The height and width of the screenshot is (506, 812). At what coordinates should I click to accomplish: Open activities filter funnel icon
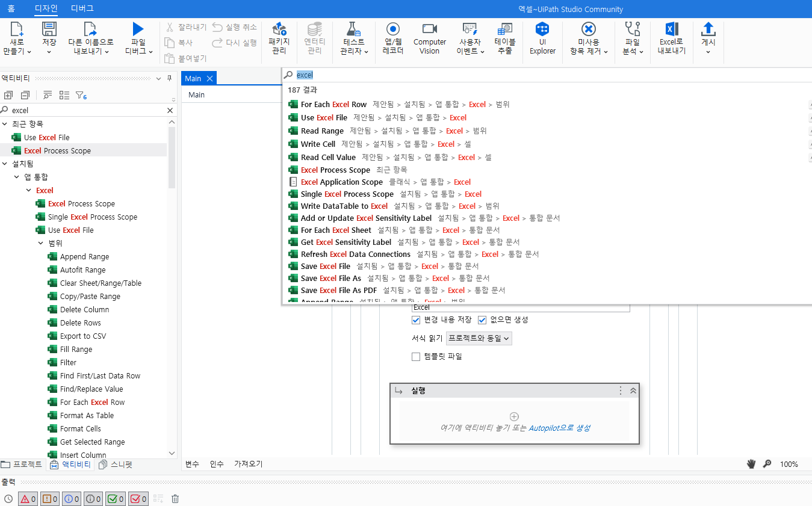click(x=81, y=95)
